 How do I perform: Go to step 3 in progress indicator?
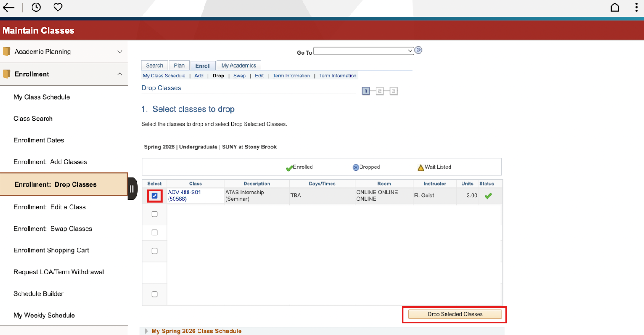pyautogui.click(x=393, y=91)
